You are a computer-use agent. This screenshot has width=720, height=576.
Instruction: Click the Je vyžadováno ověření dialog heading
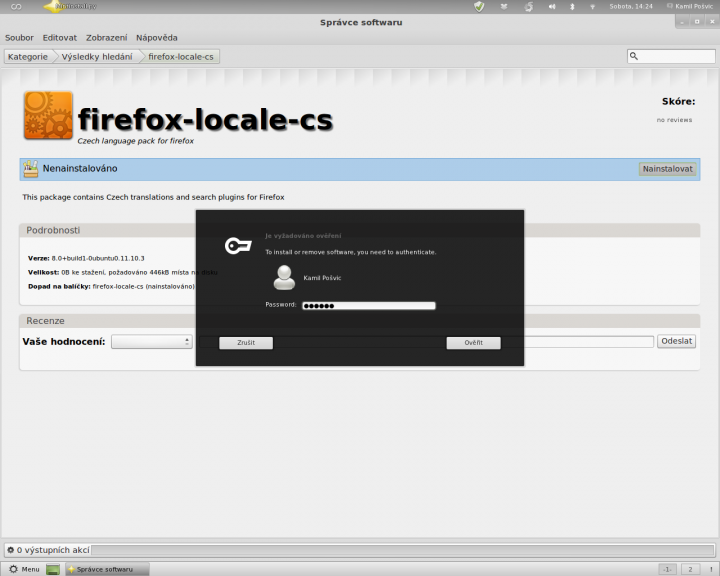(x=303, y=236)
